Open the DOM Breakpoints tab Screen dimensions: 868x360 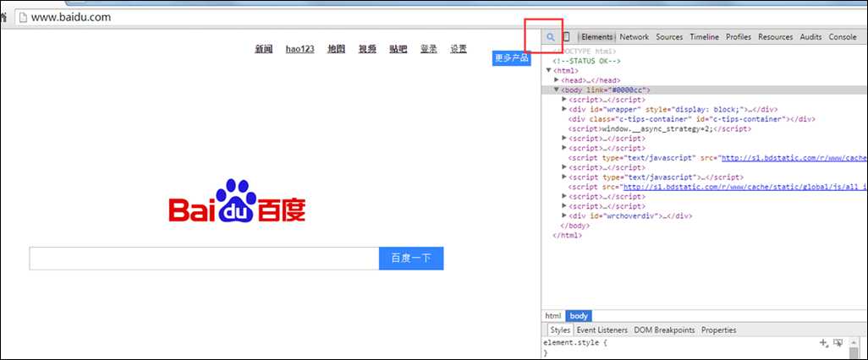click(x=664, y=330)
